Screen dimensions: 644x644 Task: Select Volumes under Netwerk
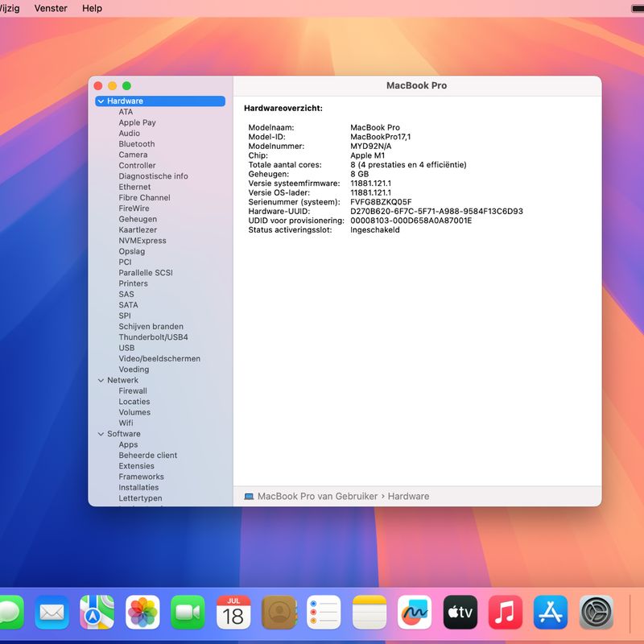click(x=134, y=412)
